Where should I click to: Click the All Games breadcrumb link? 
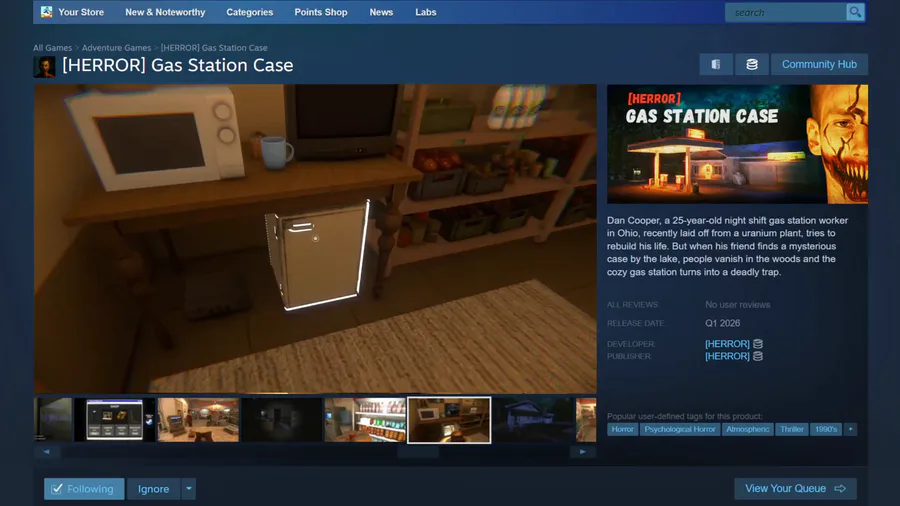click(52, 48)
